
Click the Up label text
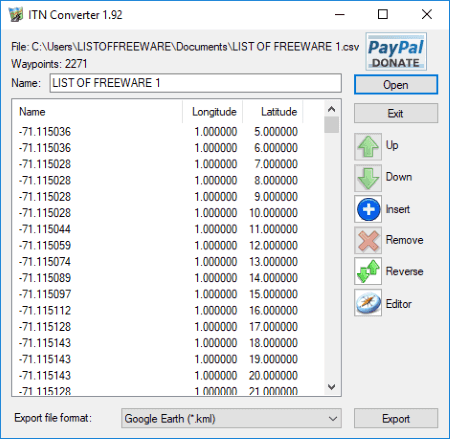392,145
